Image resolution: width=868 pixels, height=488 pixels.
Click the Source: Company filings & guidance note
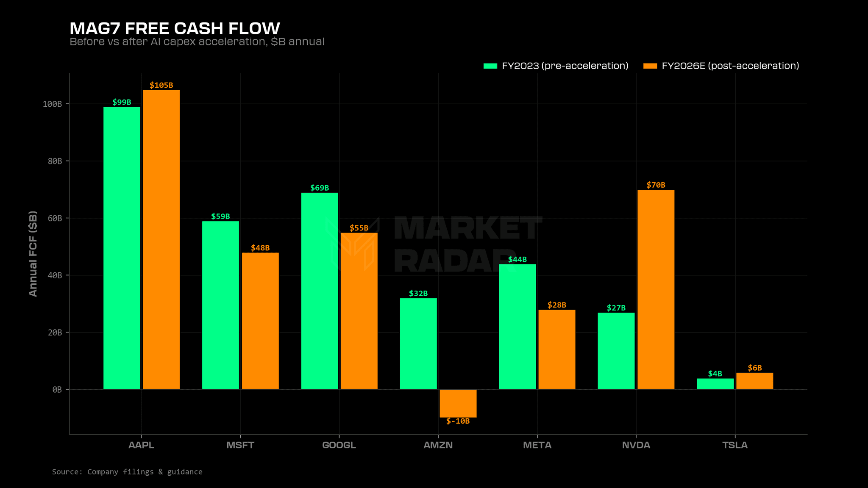click(x=127, y=472)
